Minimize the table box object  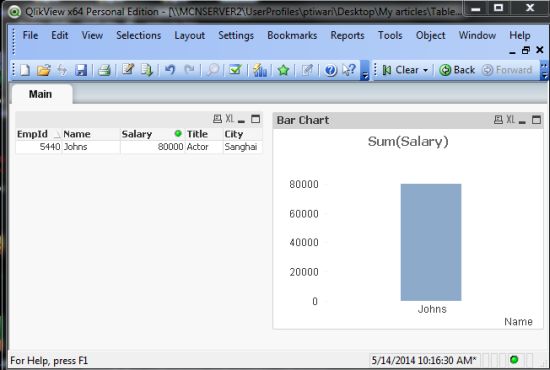tap(241, 121)
